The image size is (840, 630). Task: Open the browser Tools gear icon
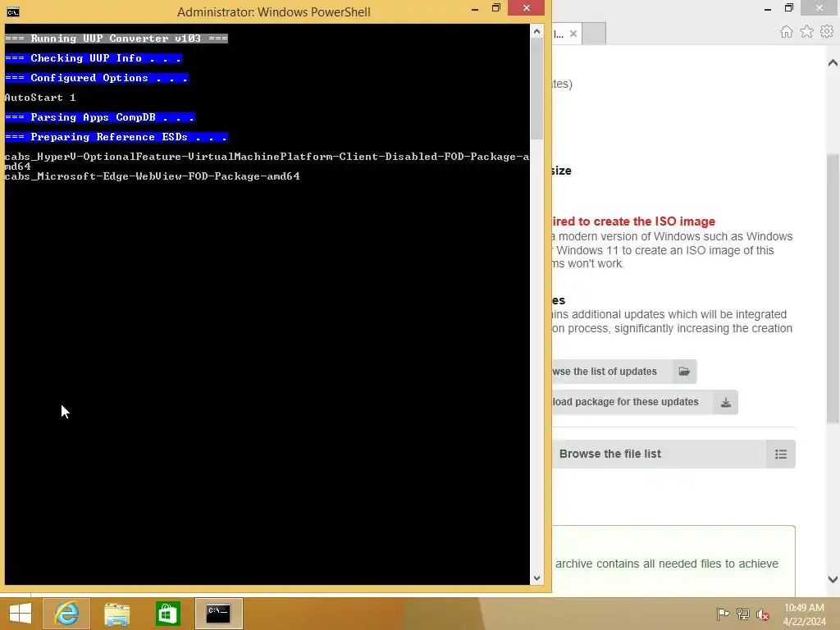click(x=827, y=32)
